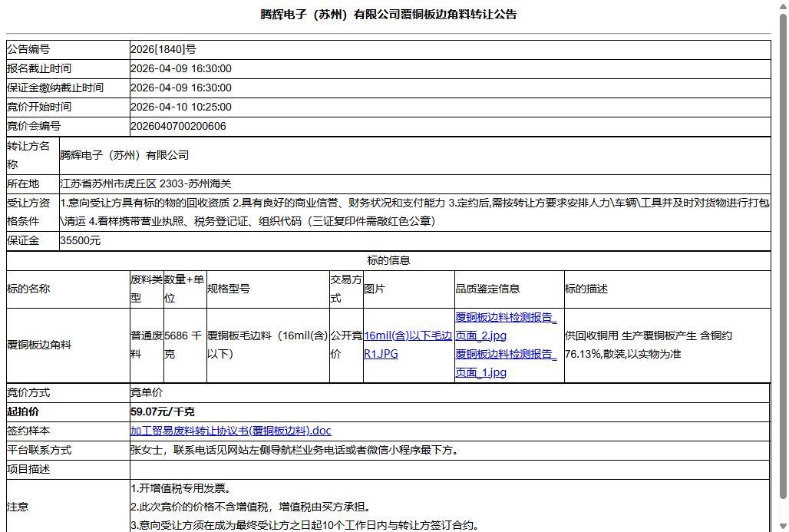
Task: Click the 数量+单位 column header
Action: pyautogui.click(x=185, y=289)
